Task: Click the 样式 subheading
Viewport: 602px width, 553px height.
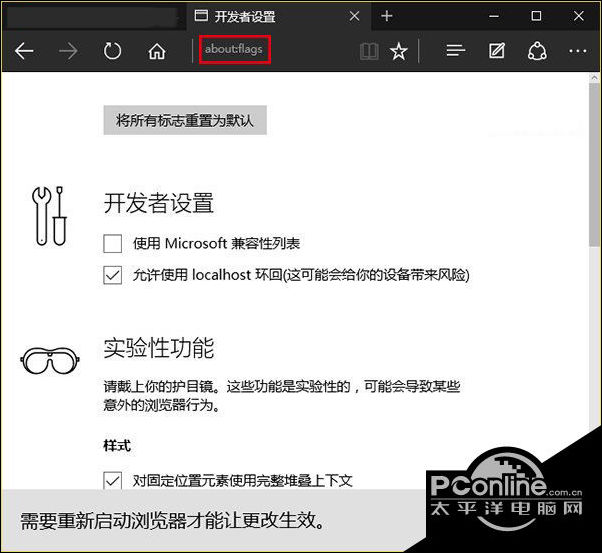Action: pyautogui.click(x=117, y=446)
